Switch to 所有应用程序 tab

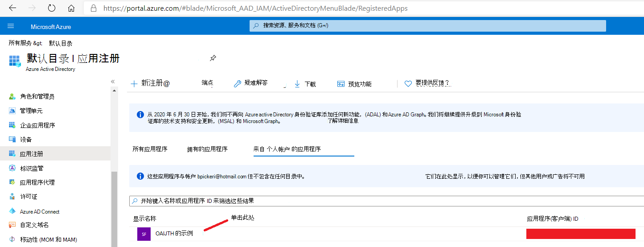click(x=150, y=149)
